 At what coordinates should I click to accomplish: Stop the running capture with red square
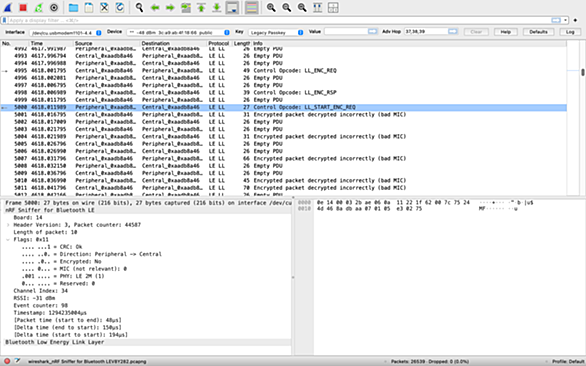coord(23,7)
